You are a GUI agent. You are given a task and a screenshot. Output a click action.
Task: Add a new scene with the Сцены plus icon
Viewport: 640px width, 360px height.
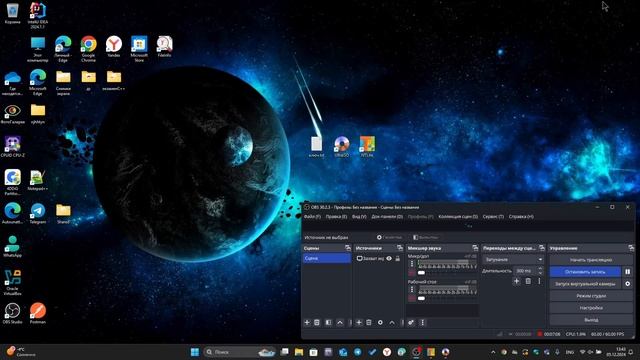[x=307, y=322]
